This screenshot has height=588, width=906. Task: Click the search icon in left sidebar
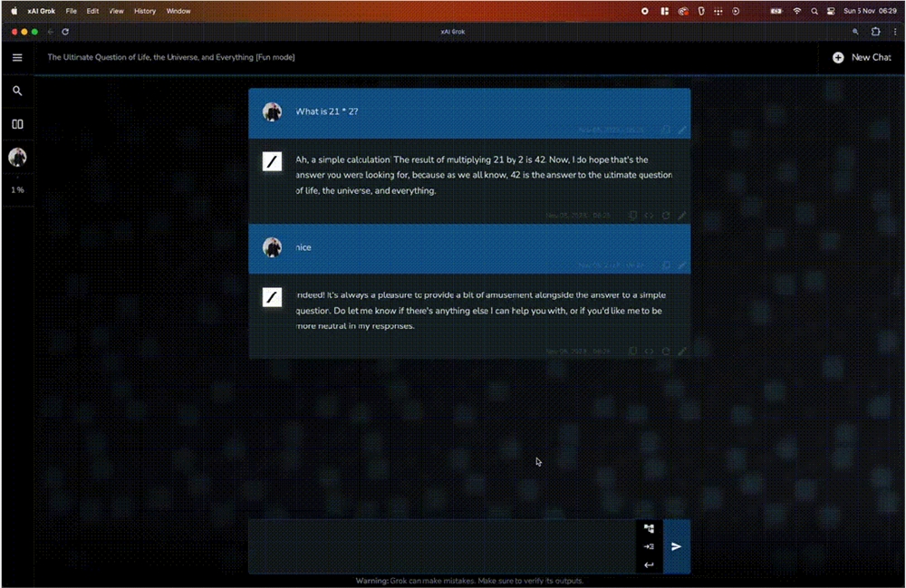click(17, 91)
